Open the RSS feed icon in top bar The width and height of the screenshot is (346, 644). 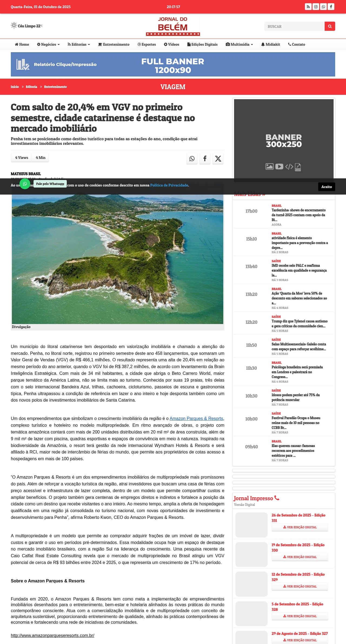click(x=308, y=7)
